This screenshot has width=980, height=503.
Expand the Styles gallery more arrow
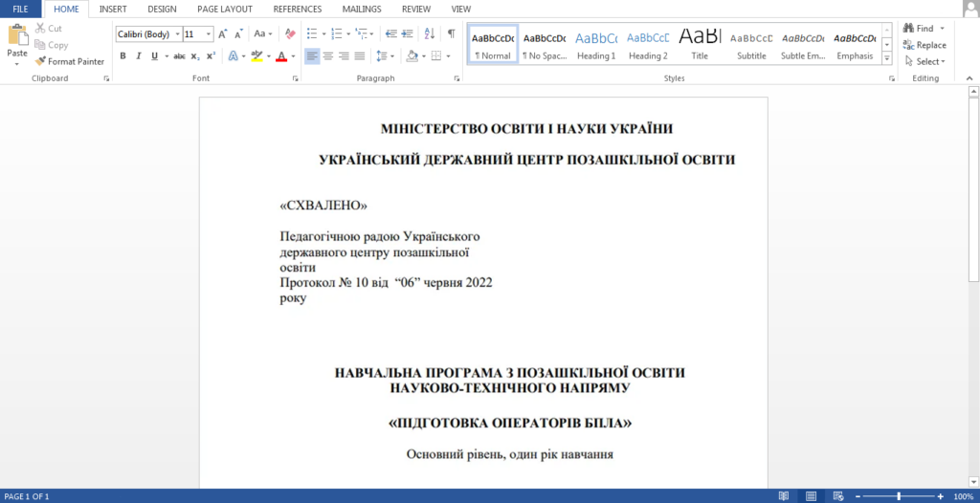[x=887, y=59]
